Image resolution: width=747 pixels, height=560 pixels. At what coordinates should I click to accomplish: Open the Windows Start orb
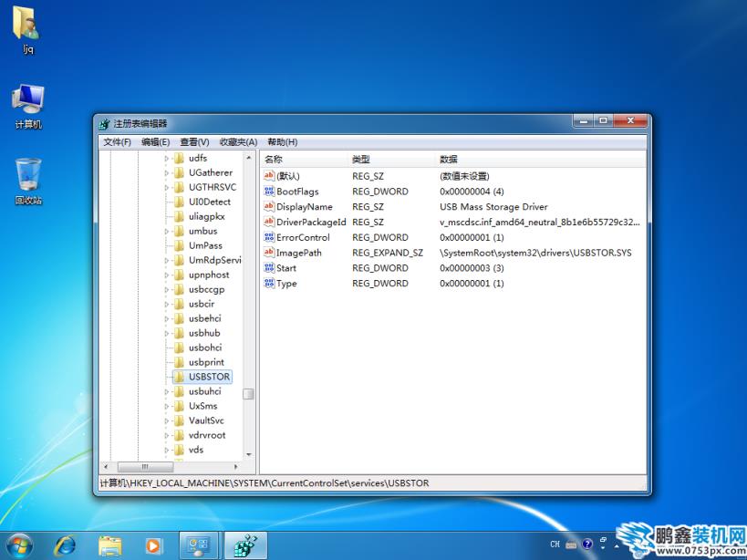(19, 545)
